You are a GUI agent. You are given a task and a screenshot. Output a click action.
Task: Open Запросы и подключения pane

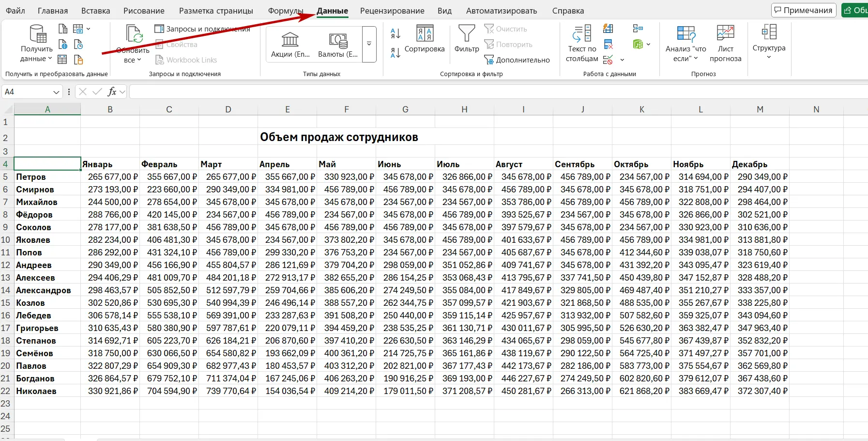tap(202, 29)
